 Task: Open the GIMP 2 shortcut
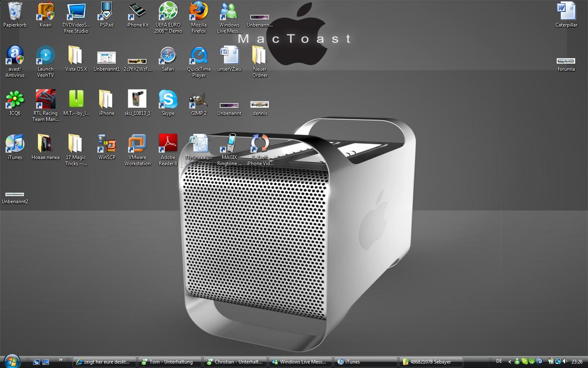198,100
